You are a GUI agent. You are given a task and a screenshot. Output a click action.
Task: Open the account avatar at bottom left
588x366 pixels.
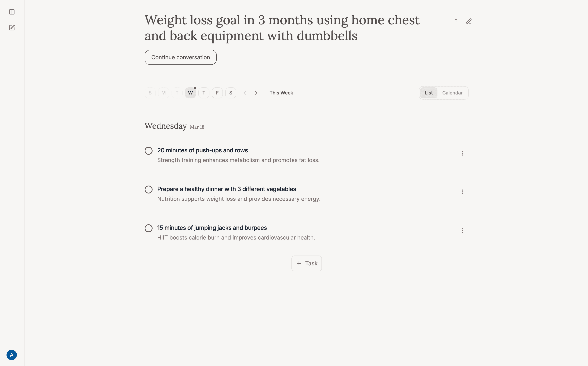pos(12,355)
